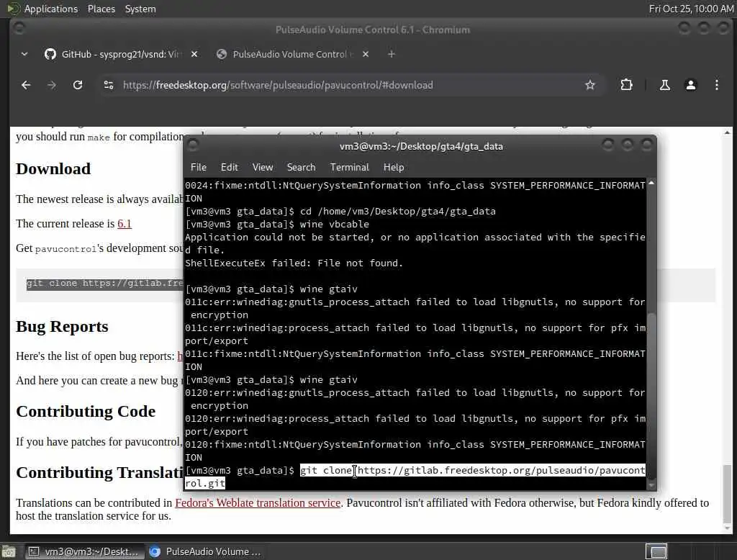The height and width of the screenshot is (560, 737).
Task: Open terminal Edit menu
Action: (230, 168)
